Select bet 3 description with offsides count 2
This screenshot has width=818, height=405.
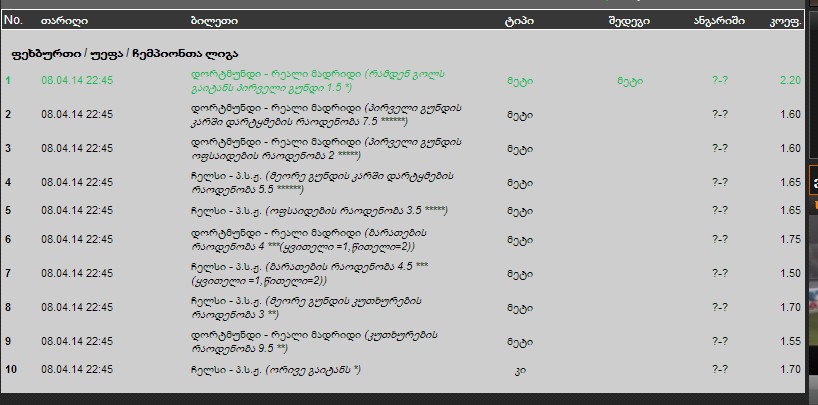click(x=327, y=149)
